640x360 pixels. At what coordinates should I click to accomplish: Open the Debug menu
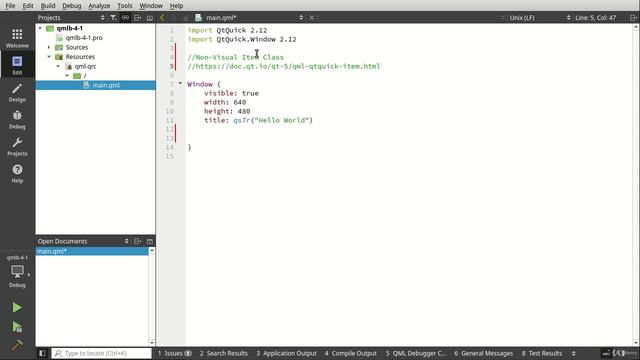point(72,6)
